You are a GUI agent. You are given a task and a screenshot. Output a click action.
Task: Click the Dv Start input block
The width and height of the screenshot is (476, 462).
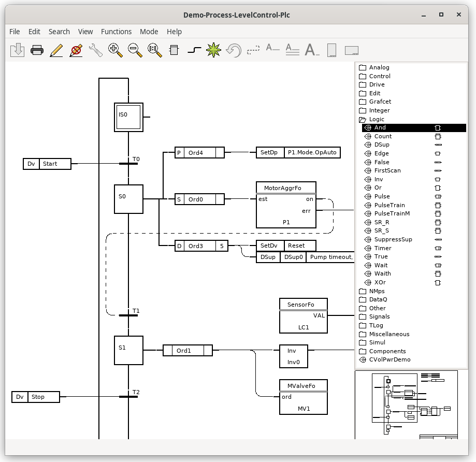point(47,164)
